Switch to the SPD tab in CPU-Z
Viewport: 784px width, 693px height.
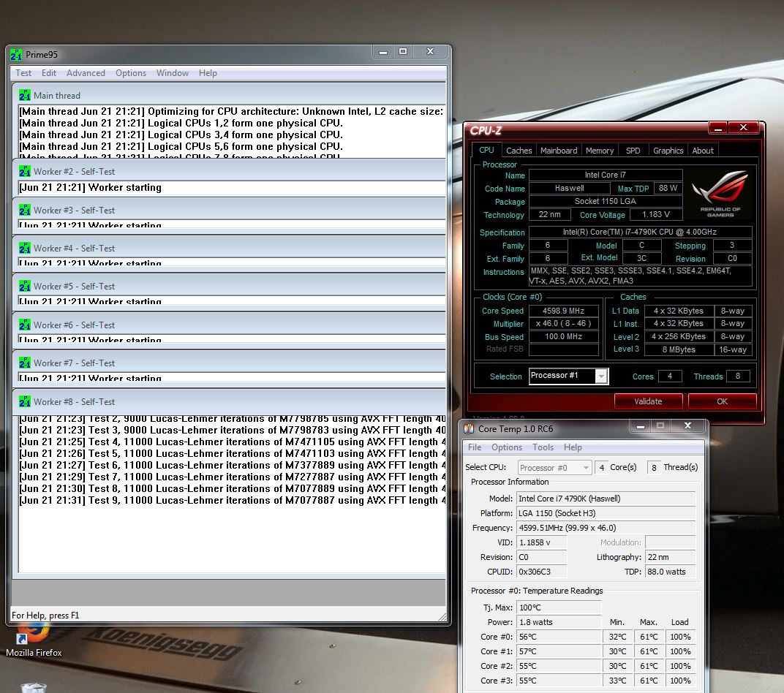click(633, 151)
